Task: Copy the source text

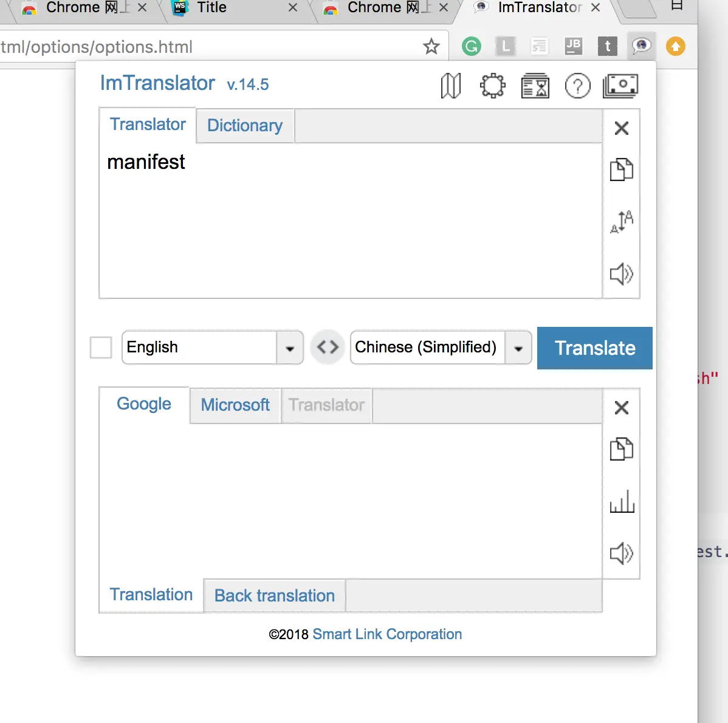Action: point(621,170)
